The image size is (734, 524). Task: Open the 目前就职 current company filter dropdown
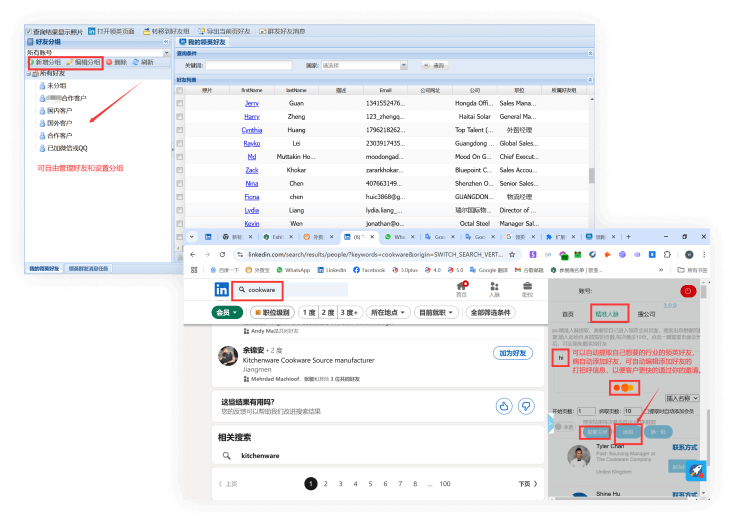[436, 312]
